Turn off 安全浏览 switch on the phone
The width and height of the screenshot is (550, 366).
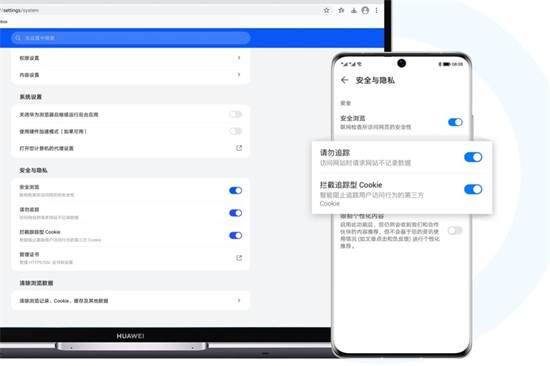pos(455,122)
